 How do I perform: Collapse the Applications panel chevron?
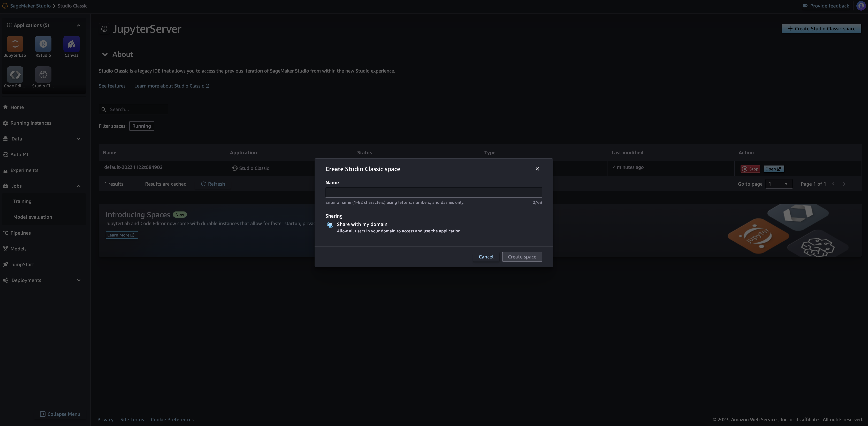tap(79, 26)
